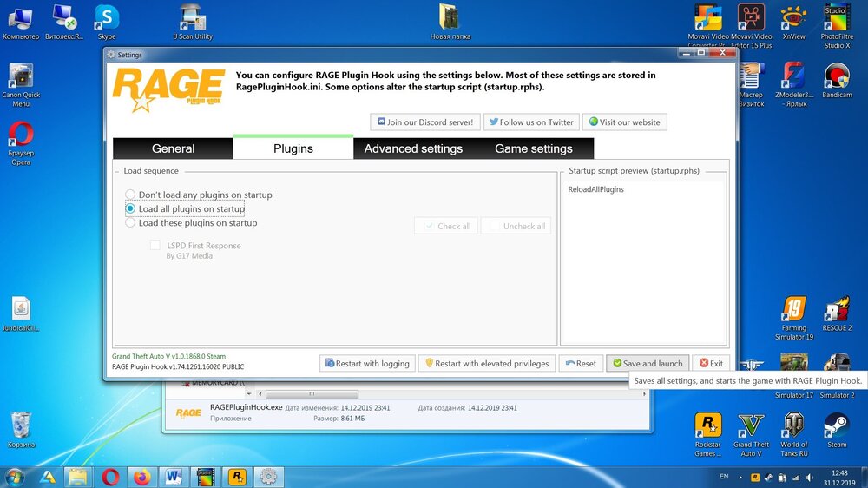Open the Game settings tab
The image size is (868, 488).
click(x=534, y=148)
